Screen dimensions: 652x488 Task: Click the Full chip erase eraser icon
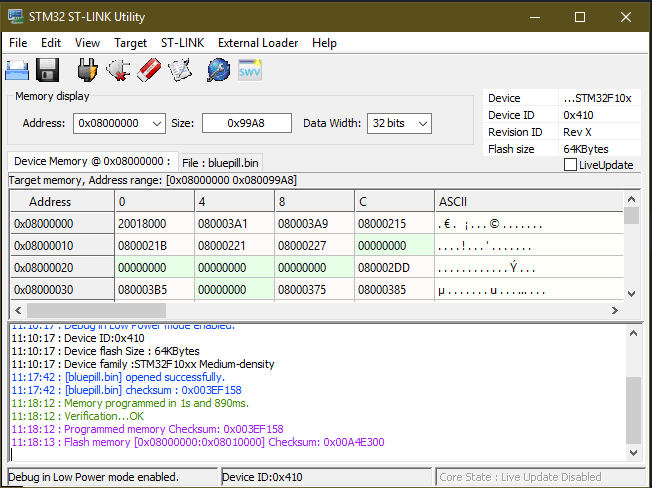point(149,70)
